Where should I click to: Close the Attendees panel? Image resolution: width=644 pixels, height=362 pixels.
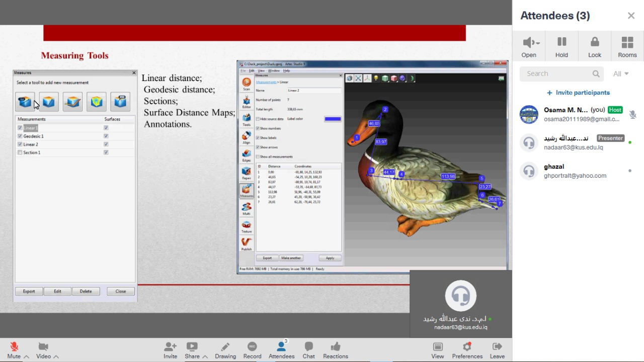pos(631,16)
